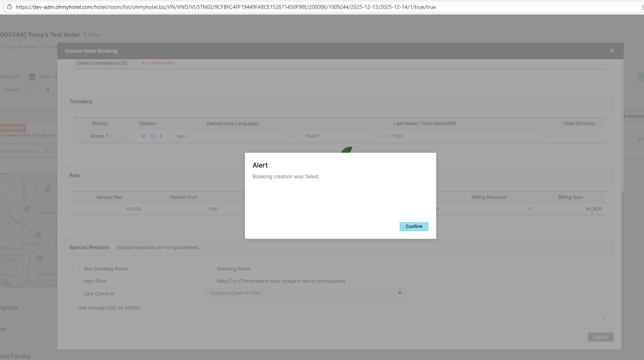Image resolution: width=644 pixels, height=360 pixels.
Task: Check the Non Smoking Room option
Action: click(77, 269)
